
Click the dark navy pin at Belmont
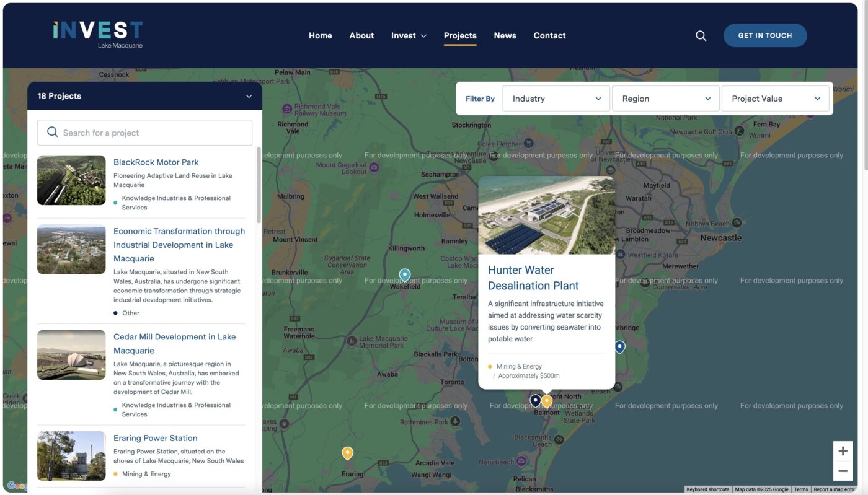click(x=535, y=401)
